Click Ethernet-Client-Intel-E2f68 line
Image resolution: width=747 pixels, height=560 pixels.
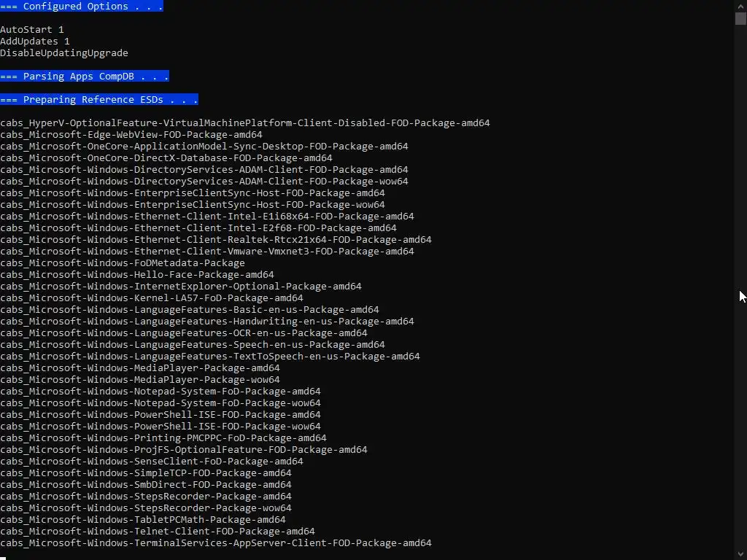198,228
